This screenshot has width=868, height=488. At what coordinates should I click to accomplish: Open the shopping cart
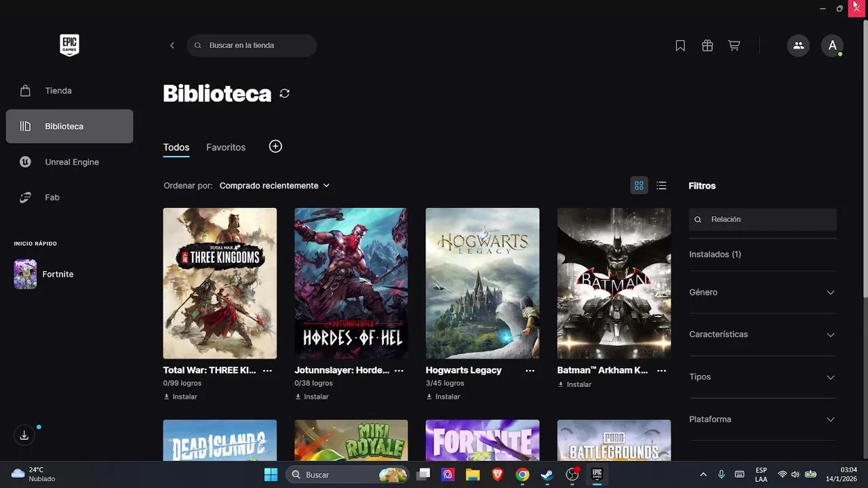734,45
